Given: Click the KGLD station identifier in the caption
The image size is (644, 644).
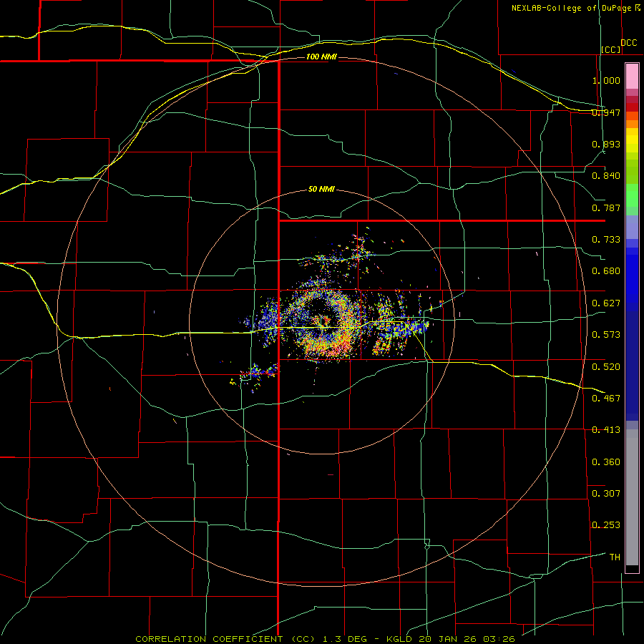Looking at the screenshot, I should pos(401,639).
